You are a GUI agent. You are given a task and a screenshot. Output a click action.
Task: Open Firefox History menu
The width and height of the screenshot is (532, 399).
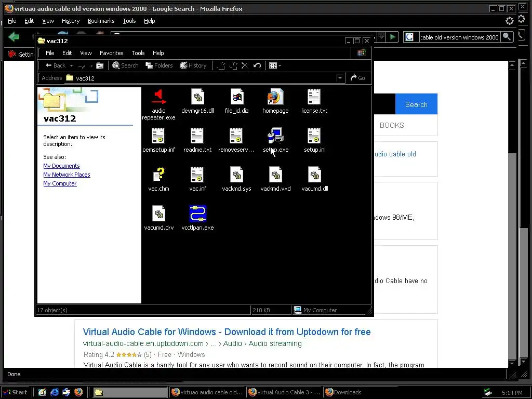pyautogui.click(x=71, y=21)
